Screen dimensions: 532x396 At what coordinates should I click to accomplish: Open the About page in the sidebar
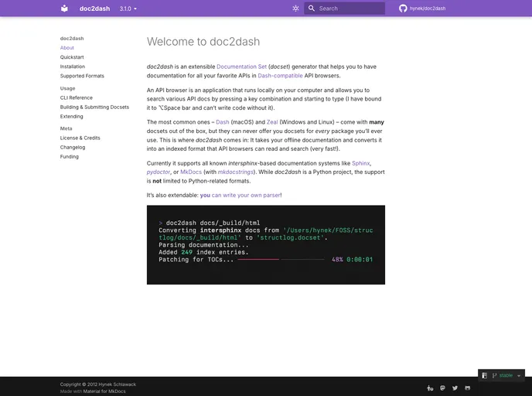(x=66, y=48)
